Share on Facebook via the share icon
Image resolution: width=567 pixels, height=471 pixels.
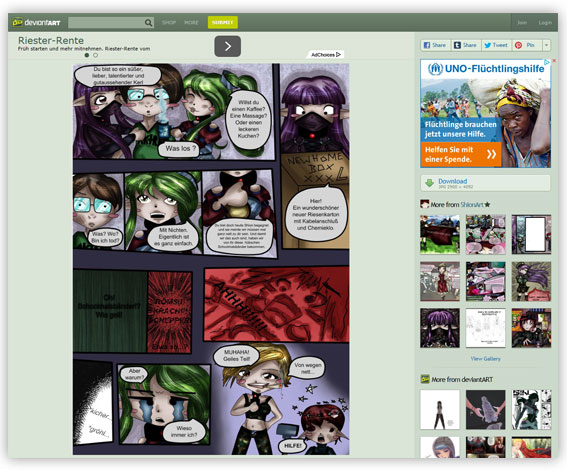click(x=427, y=45)
